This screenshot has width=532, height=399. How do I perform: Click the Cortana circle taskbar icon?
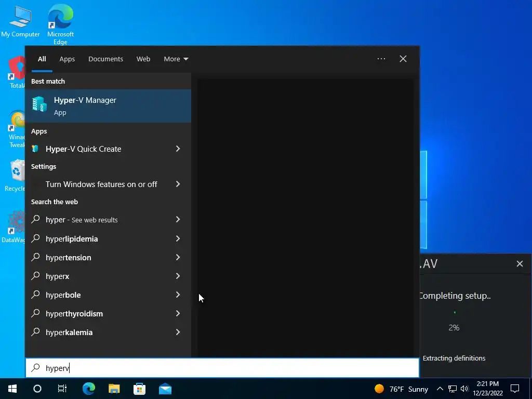[37, 389]
